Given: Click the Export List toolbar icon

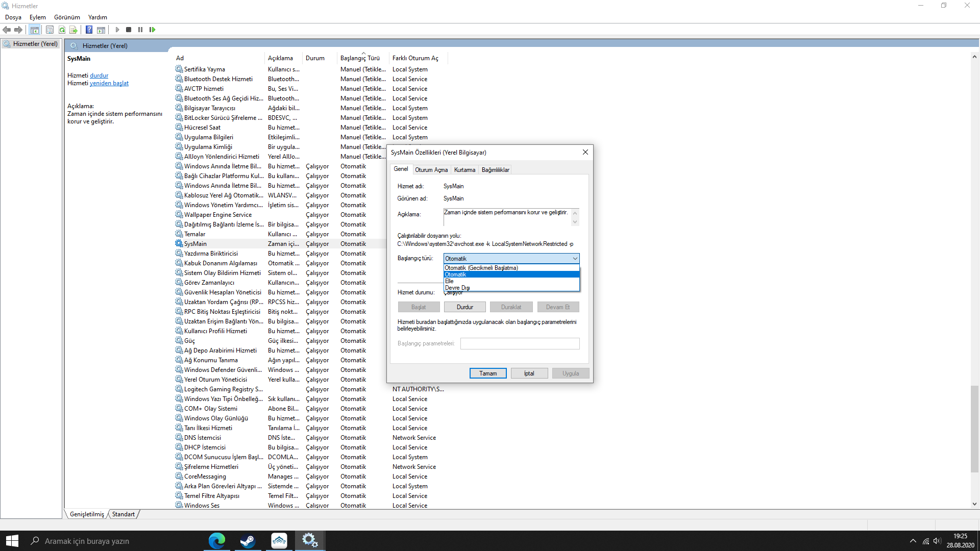Looking at the screenshot, I should [x=73, y=30].
